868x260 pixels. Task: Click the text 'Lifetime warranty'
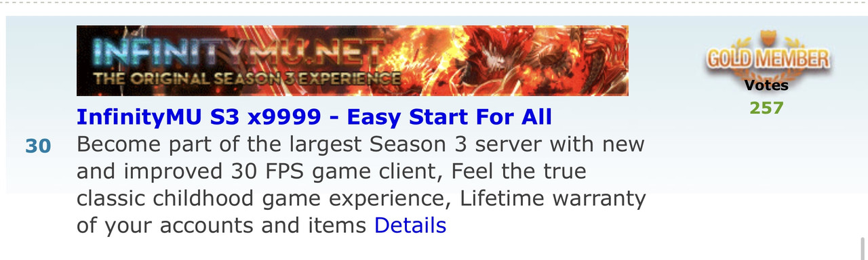553,198
